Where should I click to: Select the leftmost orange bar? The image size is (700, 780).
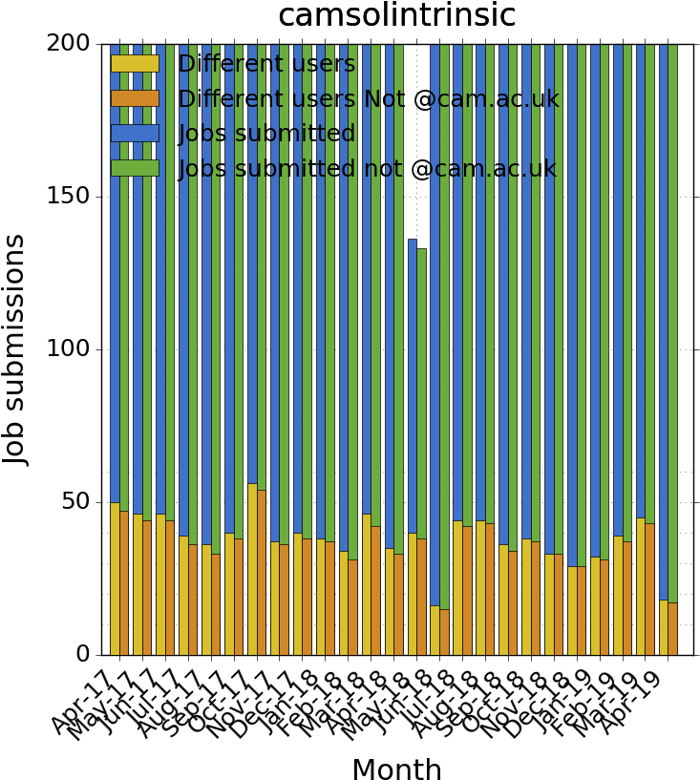tap(124, 582)
